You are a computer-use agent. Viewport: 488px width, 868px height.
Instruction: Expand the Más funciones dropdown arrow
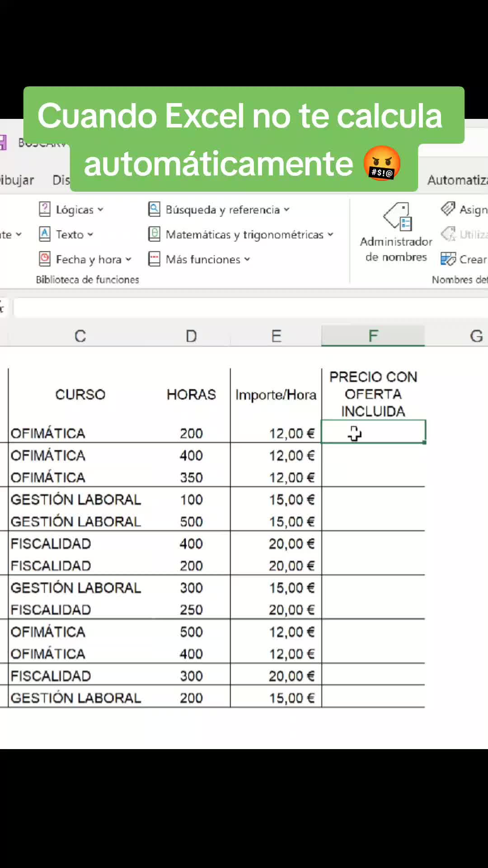247,259
